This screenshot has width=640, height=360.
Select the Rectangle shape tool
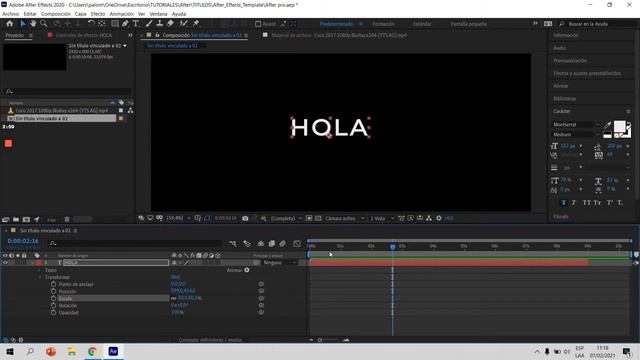115,24
